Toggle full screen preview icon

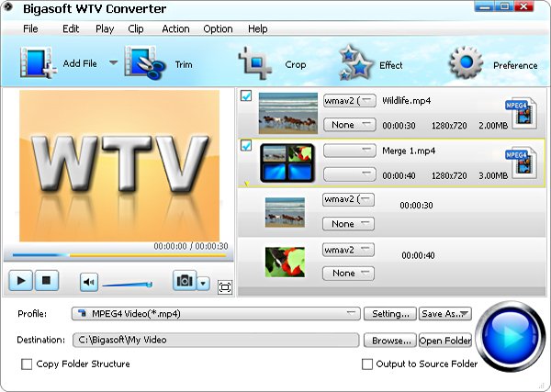[225, 287]
